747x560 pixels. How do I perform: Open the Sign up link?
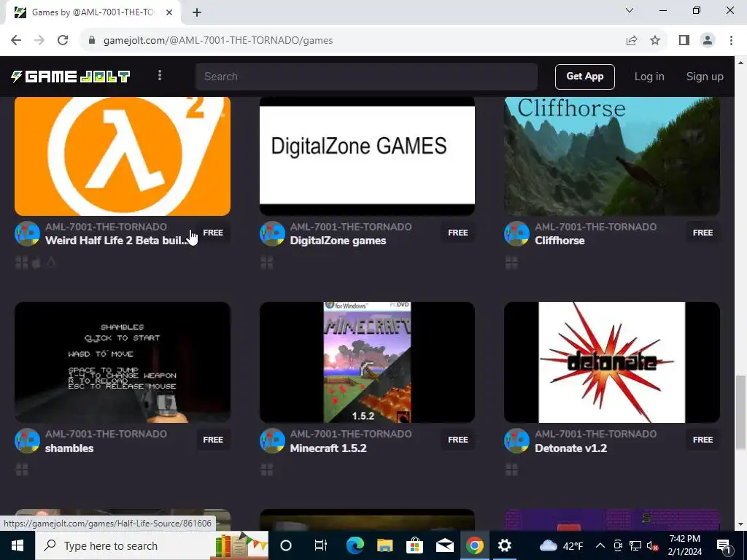[x=704, y=76]
